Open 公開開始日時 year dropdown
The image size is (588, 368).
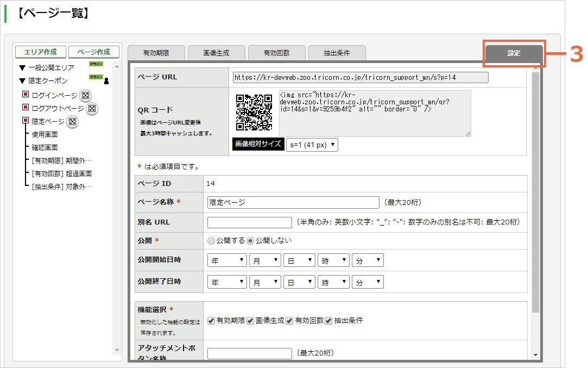coord(227,260)
